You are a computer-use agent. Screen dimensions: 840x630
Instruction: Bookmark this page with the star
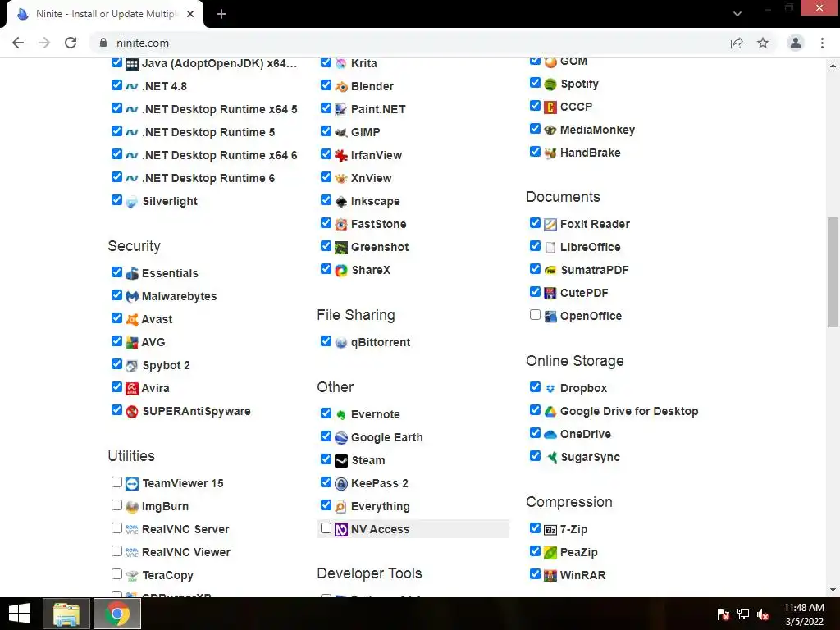tap(763, 43)
